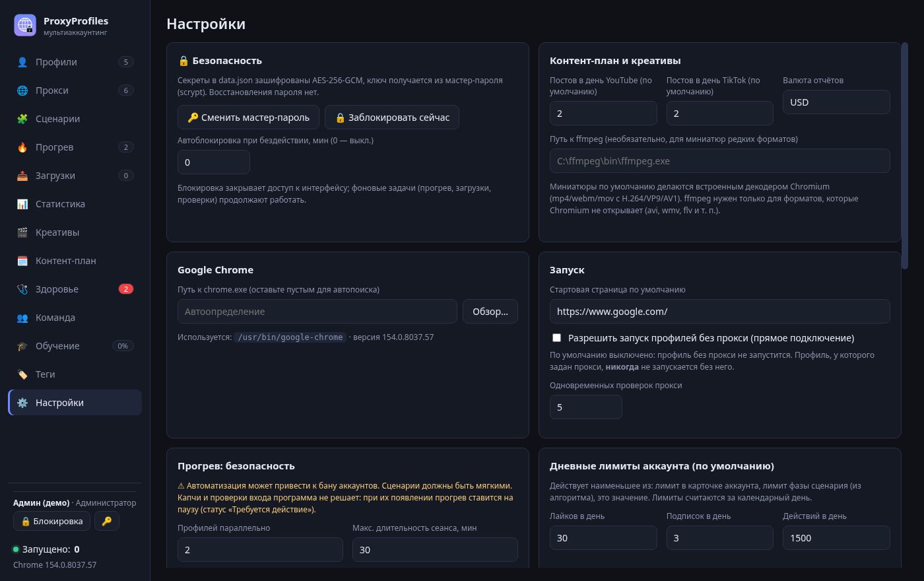Screen dimensions: 924x581
Task: Click the /usr/bin/google-chrome path text
Action: [x=290, y=337]
